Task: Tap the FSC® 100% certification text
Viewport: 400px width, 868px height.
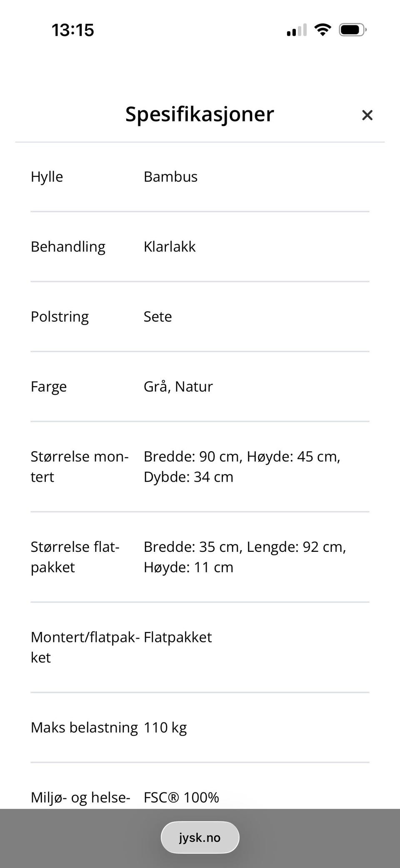Action: 181,797
